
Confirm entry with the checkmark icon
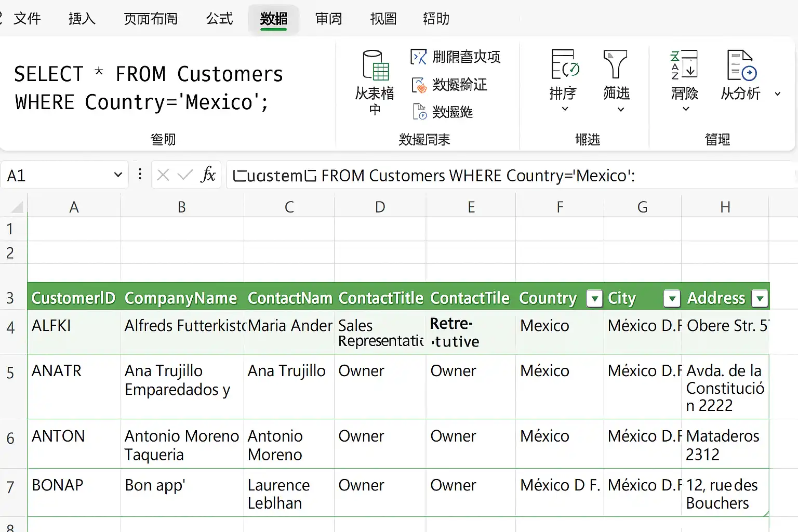coord(185,175)
